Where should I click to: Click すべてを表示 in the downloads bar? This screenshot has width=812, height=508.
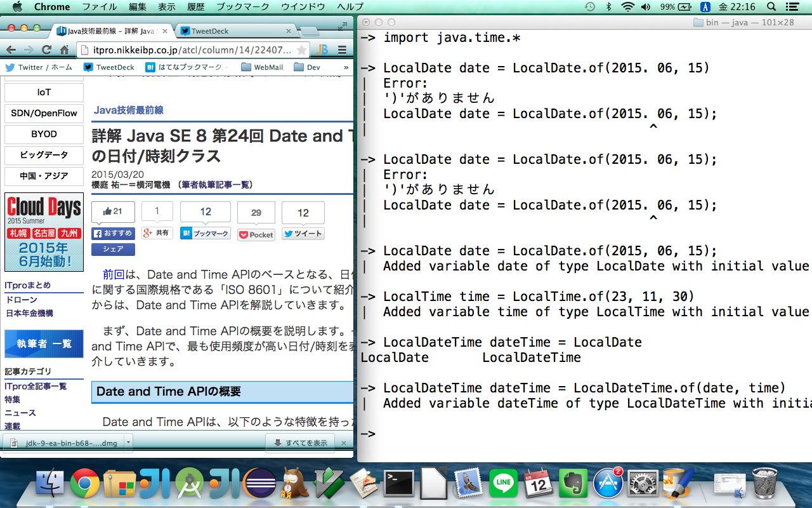click(300, 443)
